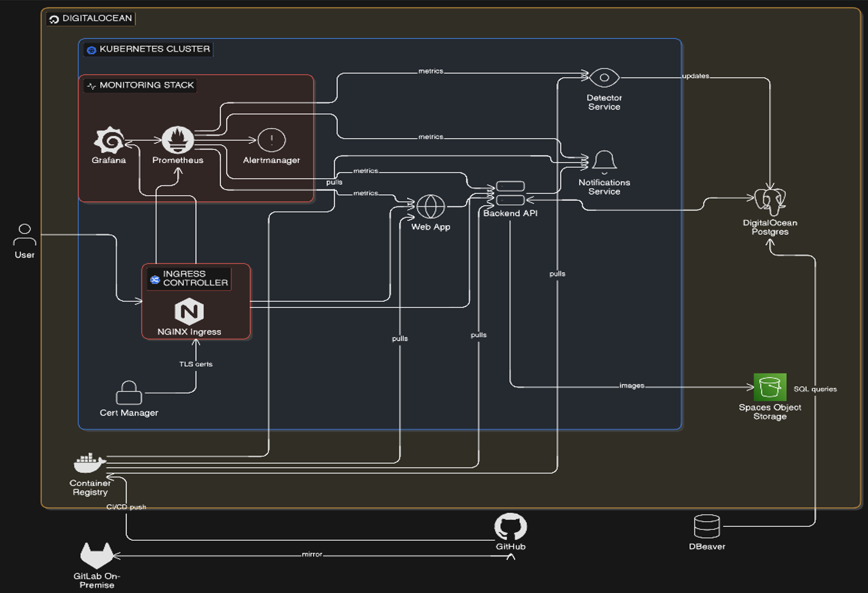
Task: Click the 'Alertmanager' text label
Action: click(x=272, y=160)
